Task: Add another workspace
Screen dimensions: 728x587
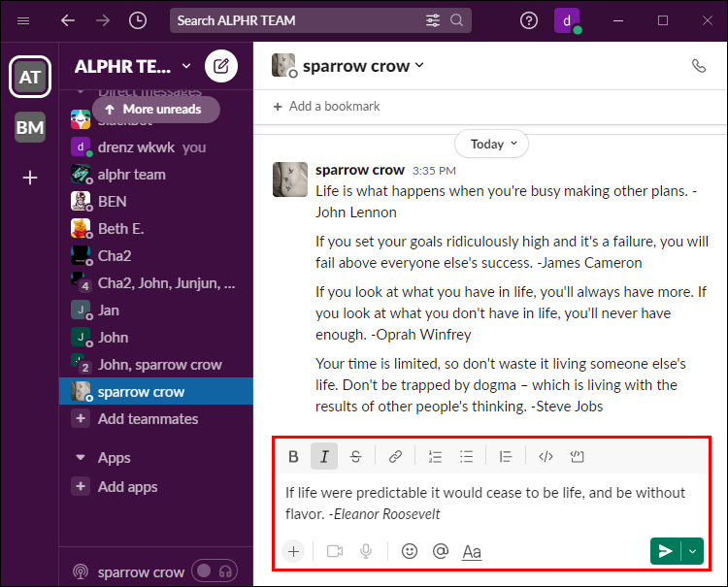Action: tap(30, 178)
